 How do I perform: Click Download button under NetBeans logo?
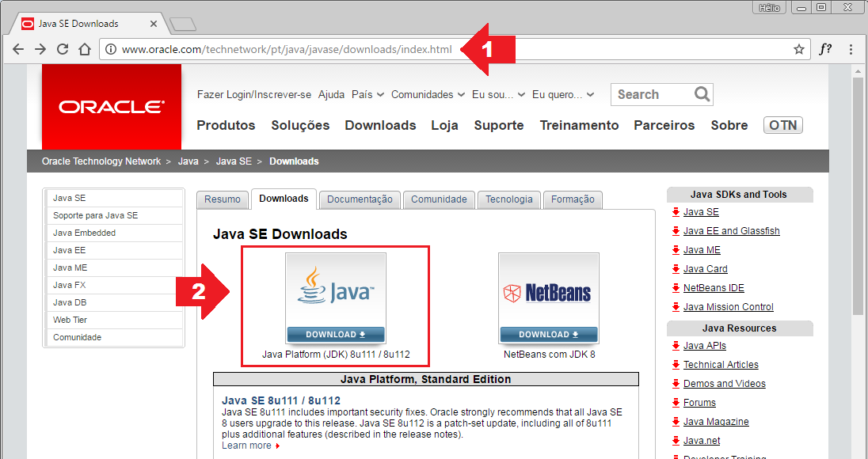[549, 334]
